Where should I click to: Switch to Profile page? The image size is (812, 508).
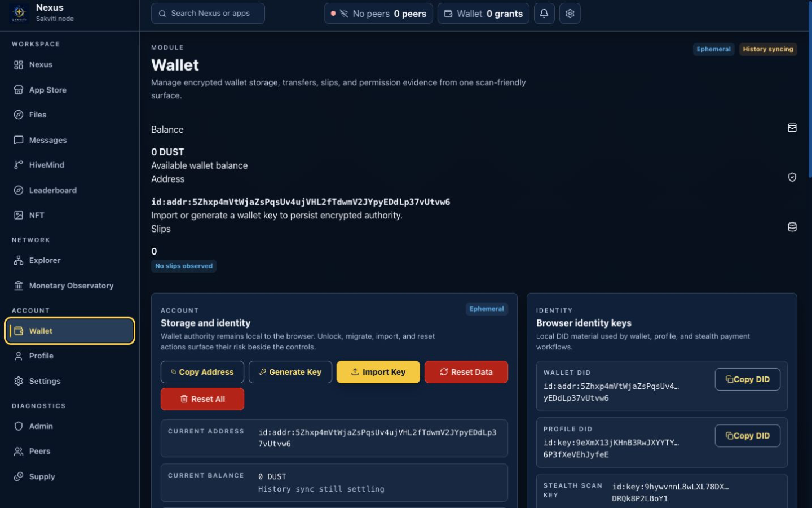(x=70, y=356)
